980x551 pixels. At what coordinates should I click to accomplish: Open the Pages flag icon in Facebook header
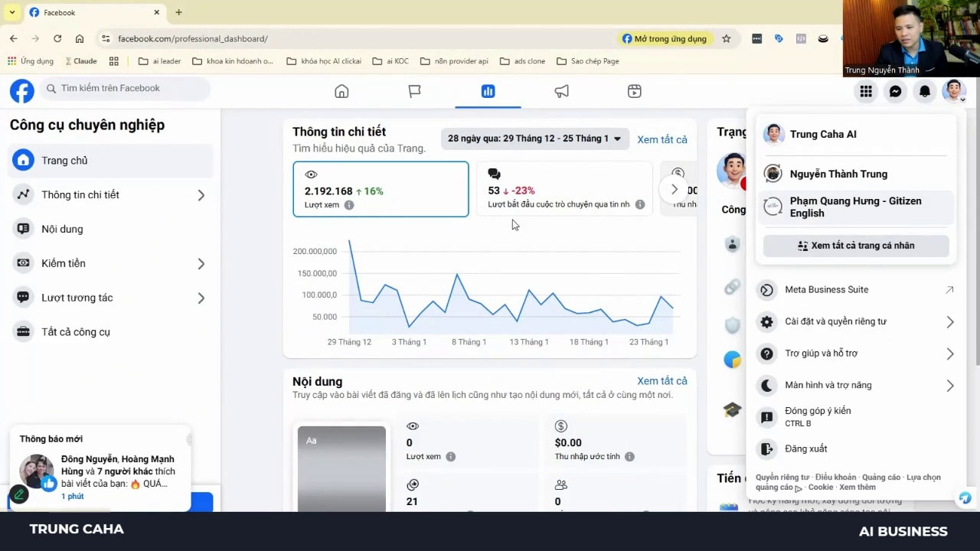tap(414, 91)
